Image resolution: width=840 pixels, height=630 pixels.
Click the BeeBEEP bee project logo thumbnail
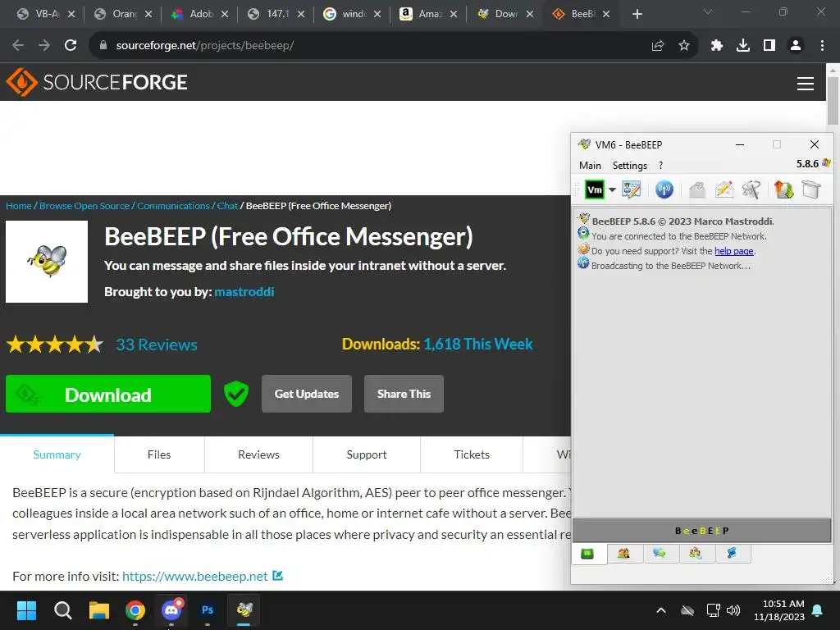tap(47, 262)
